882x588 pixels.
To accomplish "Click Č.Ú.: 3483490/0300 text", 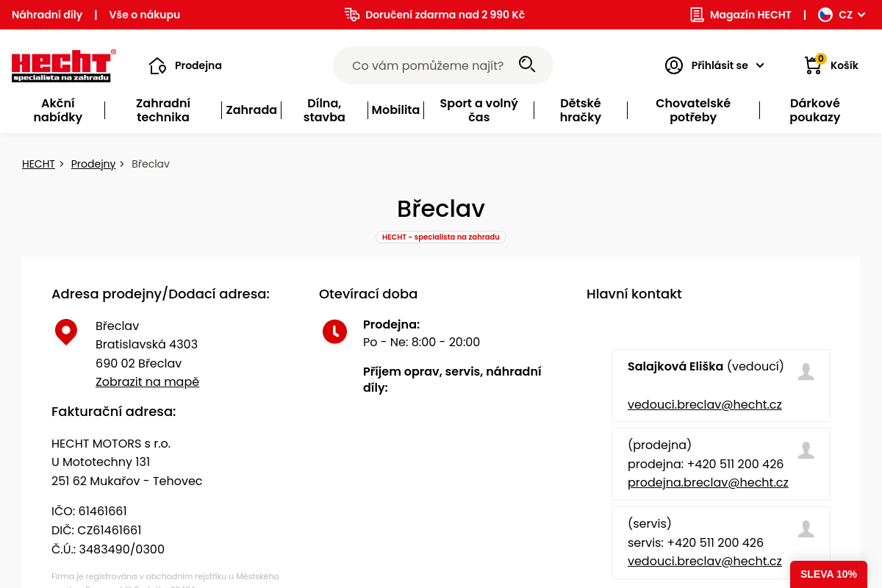I will point(108,550).
